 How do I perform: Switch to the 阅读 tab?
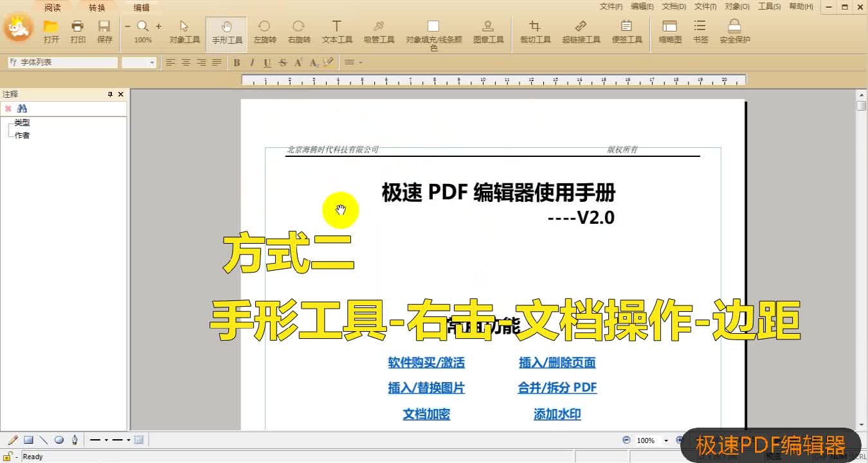click(x=53, y=8)
